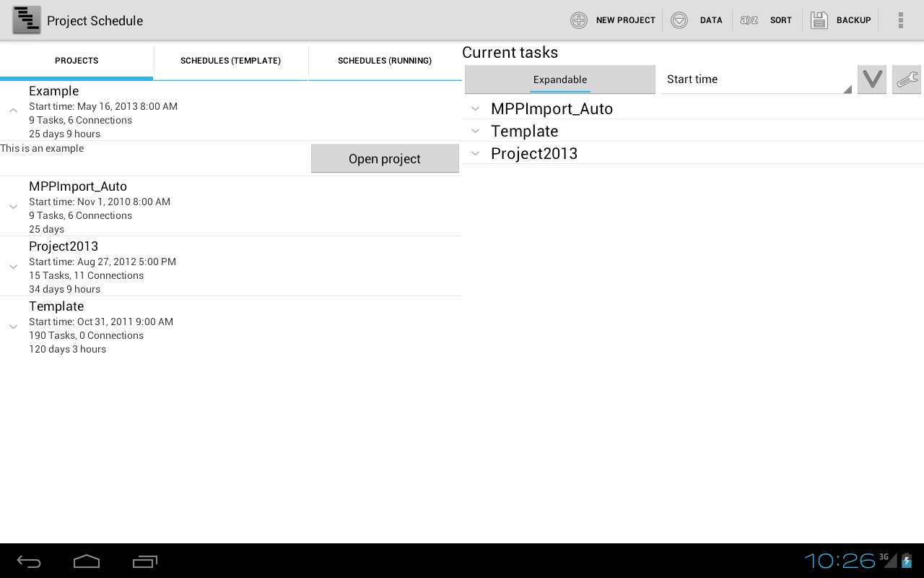Open the Start time dropdown
This screenshot has height=578, width=924.
757,79
